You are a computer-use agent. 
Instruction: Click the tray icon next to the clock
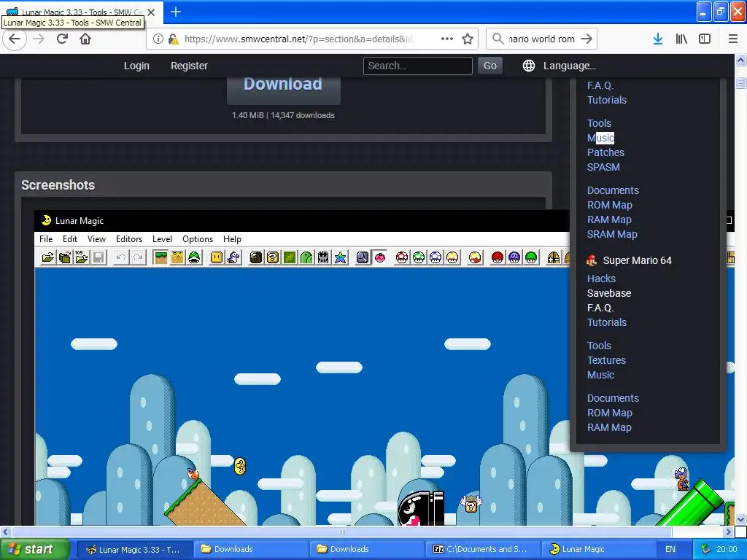pos(705,549)
